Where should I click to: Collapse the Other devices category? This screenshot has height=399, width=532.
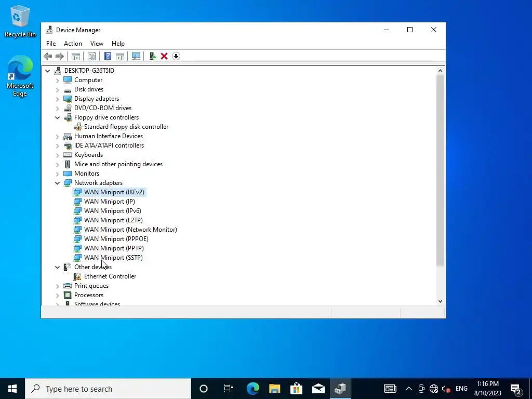coord(57,267)
